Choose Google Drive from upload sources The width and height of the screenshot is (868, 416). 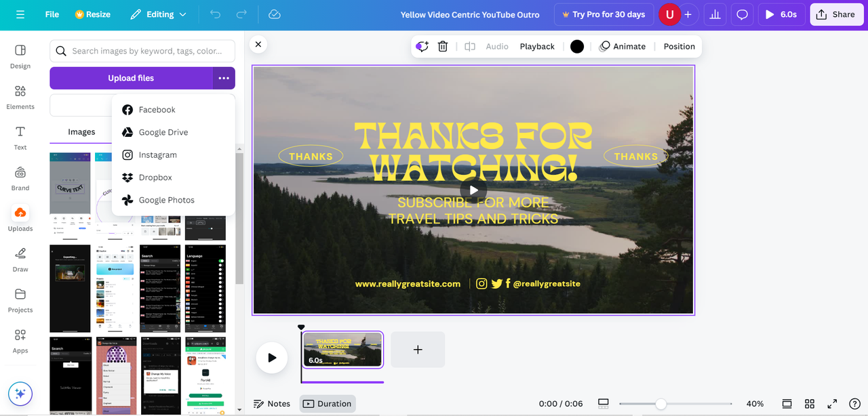pyautogui.click(x=174, y=132)
